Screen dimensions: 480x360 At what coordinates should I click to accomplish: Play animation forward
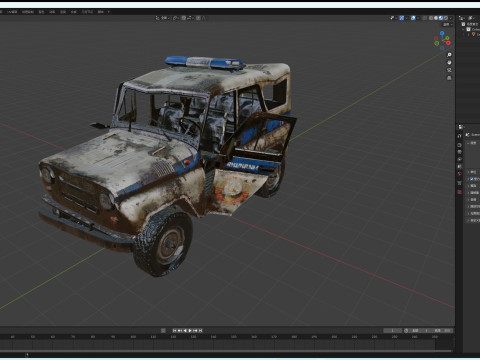pyautogui.click(x=190, y=331)
